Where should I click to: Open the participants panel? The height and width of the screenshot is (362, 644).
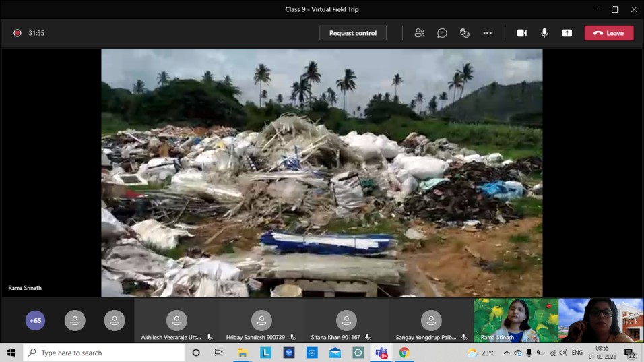420,33
